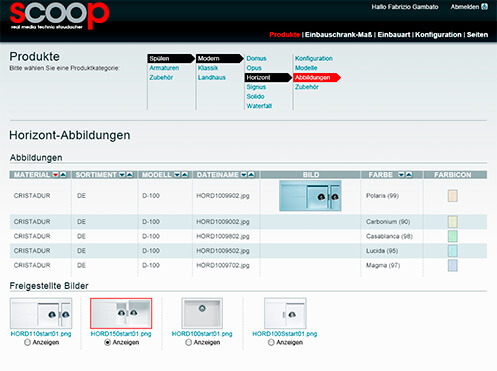Open Konfiguration in top navigation

[438, 35]
